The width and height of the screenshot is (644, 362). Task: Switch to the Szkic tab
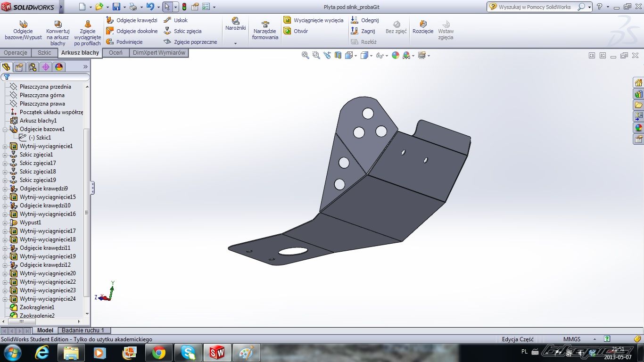[44, 53]
